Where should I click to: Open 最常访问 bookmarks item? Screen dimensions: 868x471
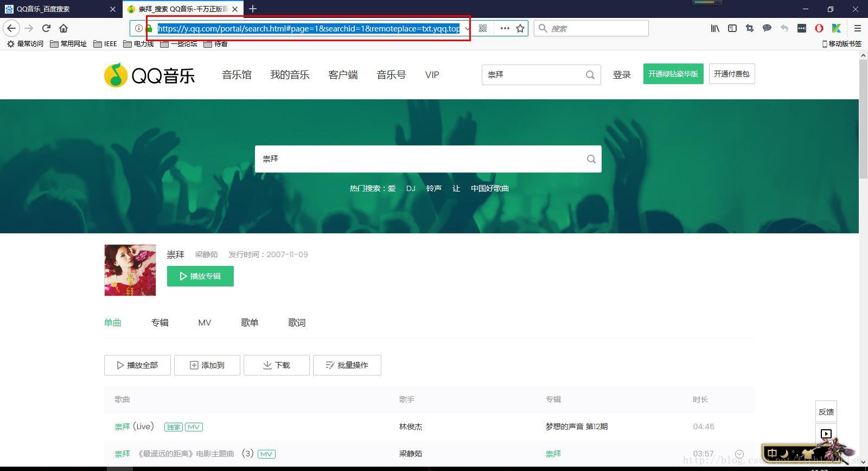[25, 44]
